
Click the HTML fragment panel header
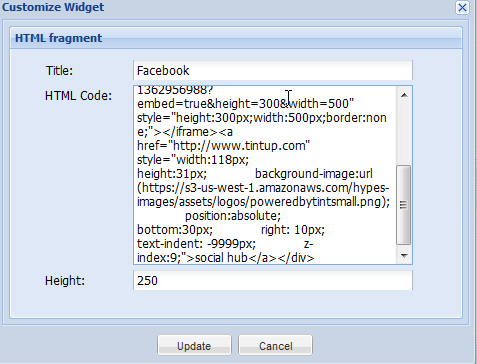click(x=236, y=38)
